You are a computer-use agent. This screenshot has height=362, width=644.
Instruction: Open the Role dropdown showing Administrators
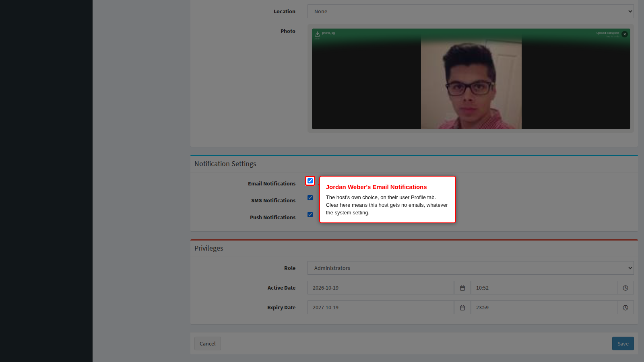click(x=471, y=268)
